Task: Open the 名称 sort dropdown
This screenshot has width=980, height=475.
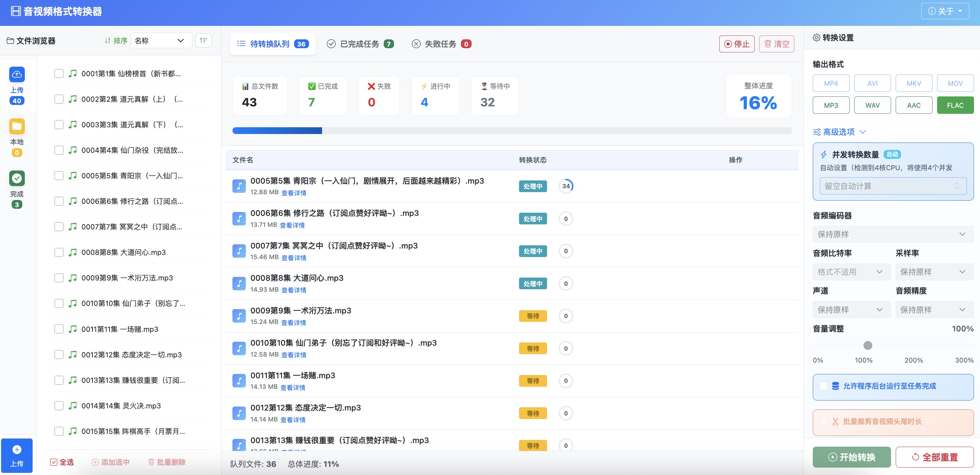Action: pyautogui.click(x=160, y=40)
